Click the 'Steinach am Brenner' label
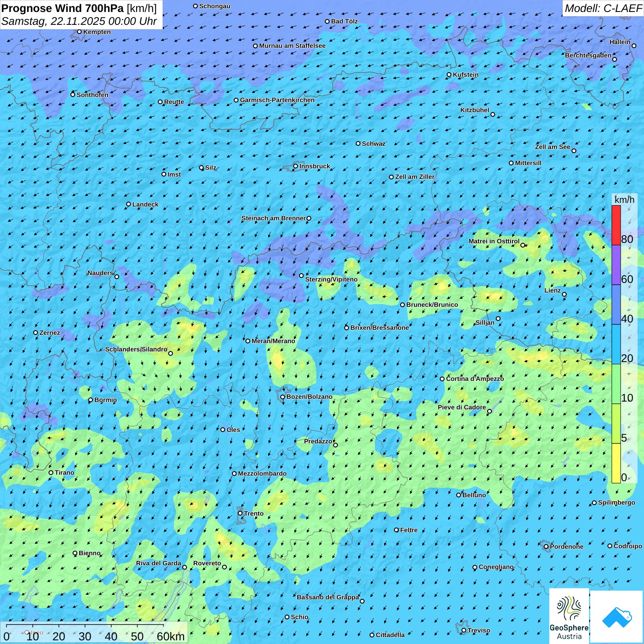 pyautogui.click(x=273, y=218)
